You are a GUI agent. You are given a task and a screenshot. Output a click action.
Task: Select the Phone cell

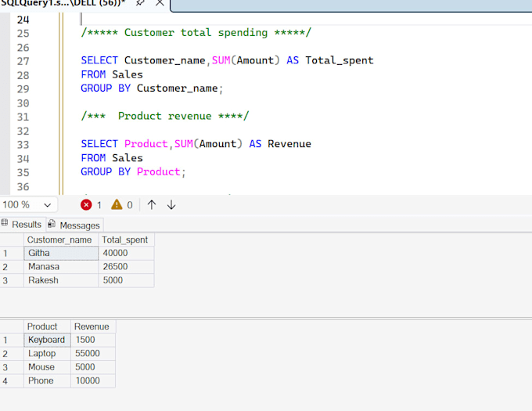tap(47, 380)
